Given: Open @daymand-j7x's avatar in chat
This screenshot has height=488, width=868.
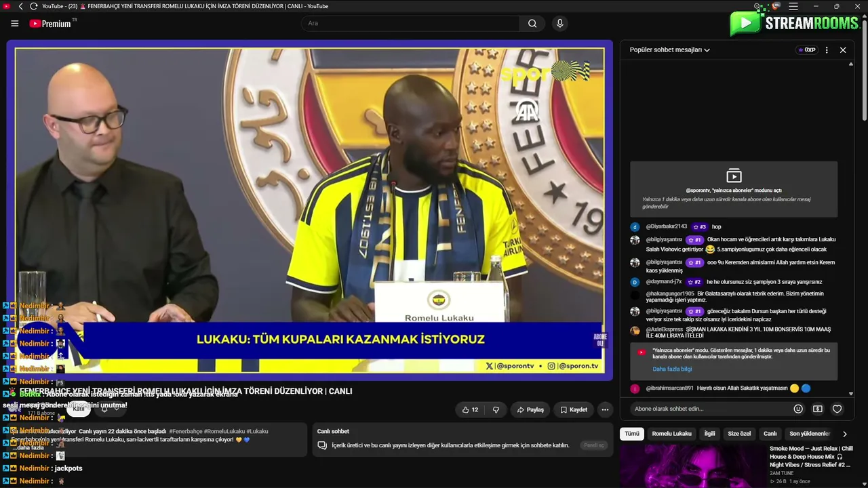Looking at the screenshot, I should pyautogui.click(x=635, y=282).
